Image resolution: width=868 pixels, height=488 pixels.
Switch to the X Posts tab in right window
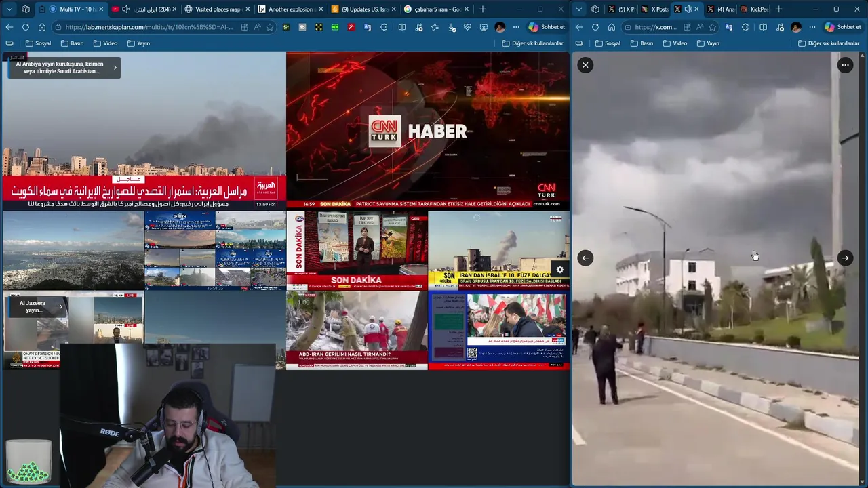654,9
